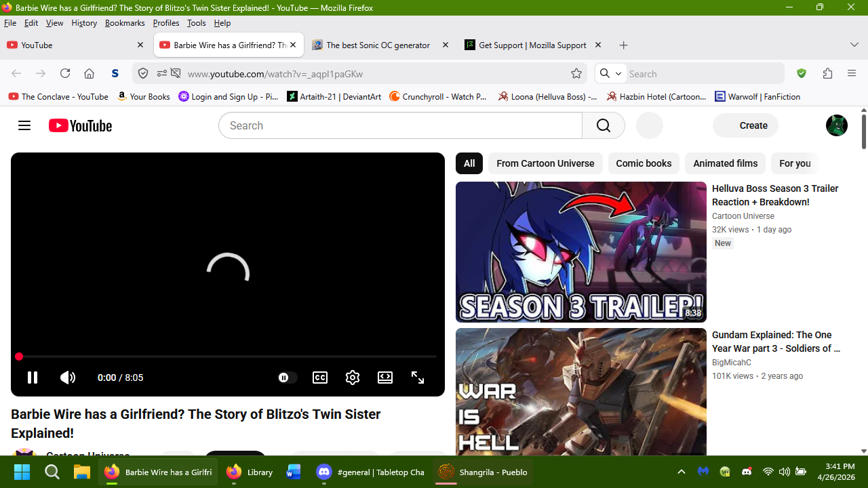Switch to The best Sonic OC generator tab

(x=378, y=45)
